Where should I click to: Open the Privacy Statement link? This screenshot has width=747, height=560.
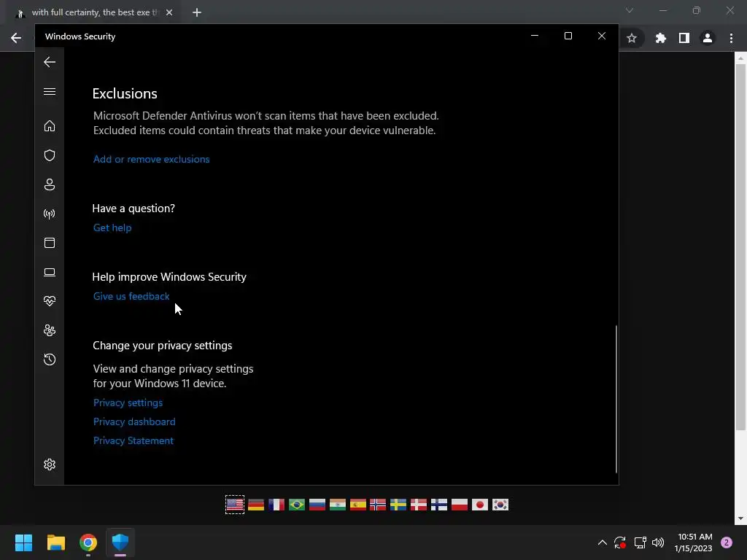(x=133, y=441)
